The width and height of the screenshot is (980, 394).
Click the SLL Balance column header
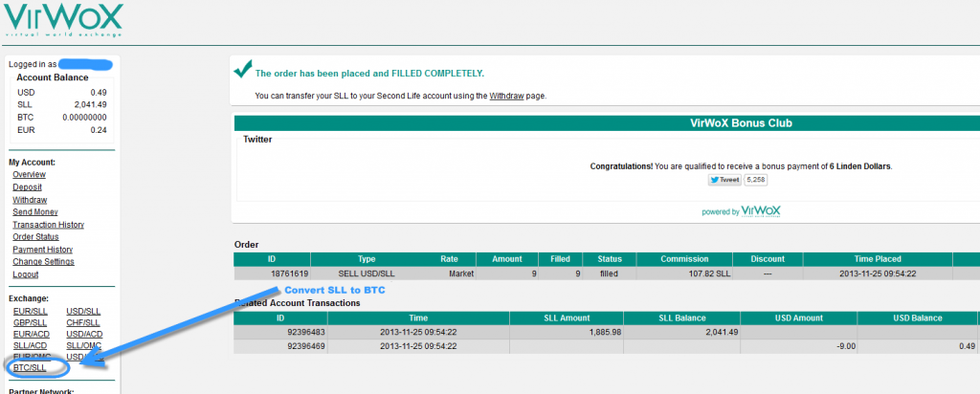[x=681, y=317]
